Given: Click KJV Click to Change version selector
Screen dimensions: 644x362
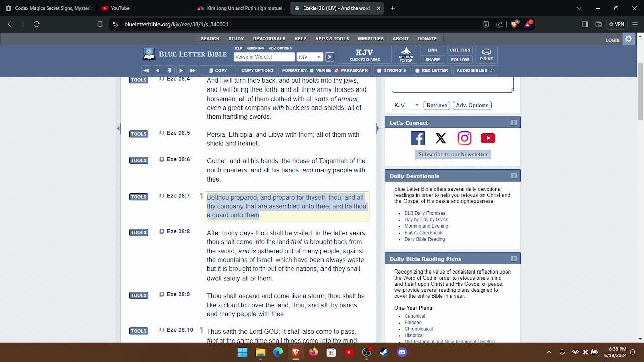Looking at the screenshot, I should pyautogui.click(x=365, y=55).
